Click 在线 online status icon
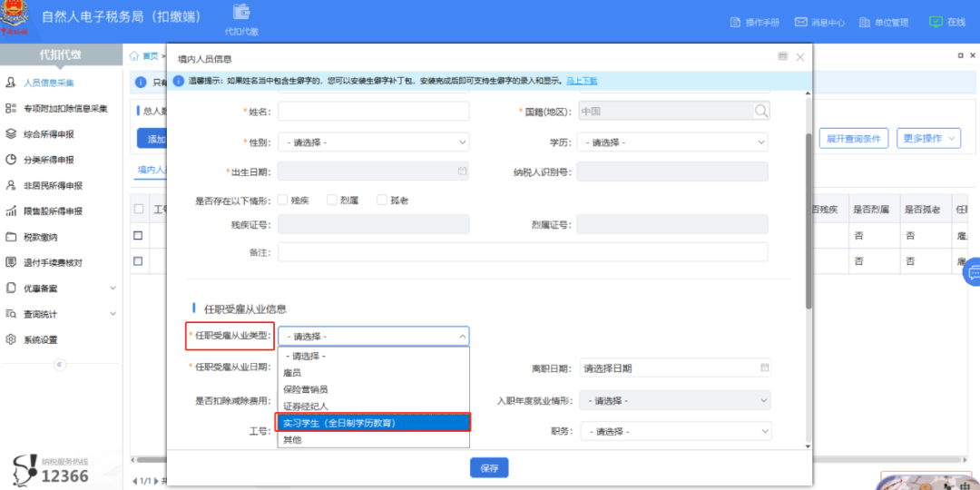 (x=936, y=21)
